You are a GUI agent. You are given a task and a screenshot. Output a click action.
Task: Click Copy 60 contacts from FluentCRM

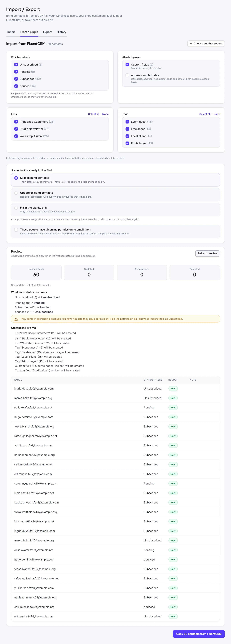pos(199,634)
